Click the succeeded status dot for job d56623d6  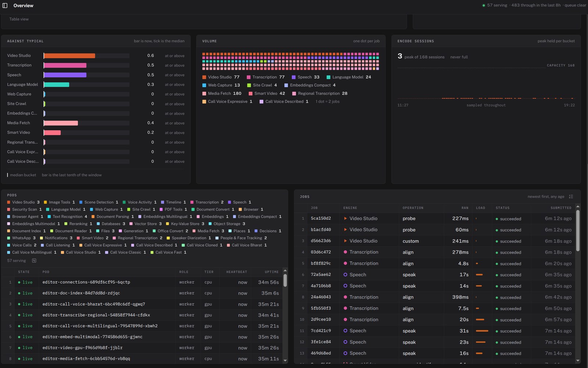click(497, 241)
